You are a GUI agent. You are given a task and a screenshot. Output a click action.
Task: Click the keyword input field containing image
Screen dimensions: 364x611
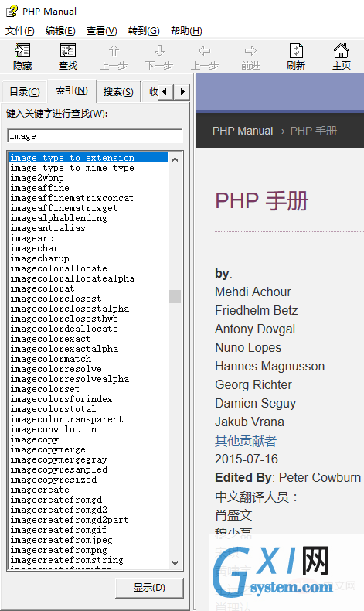tap(94, 136)
